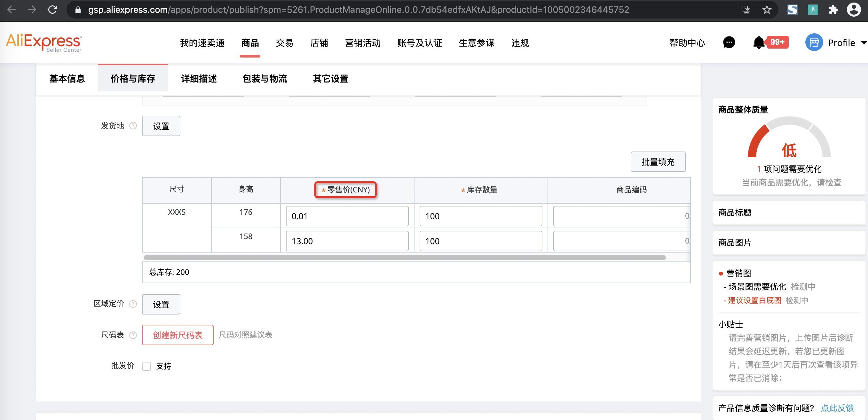
Task: Open the chat messages icon
Action: (x=729, y=43)
